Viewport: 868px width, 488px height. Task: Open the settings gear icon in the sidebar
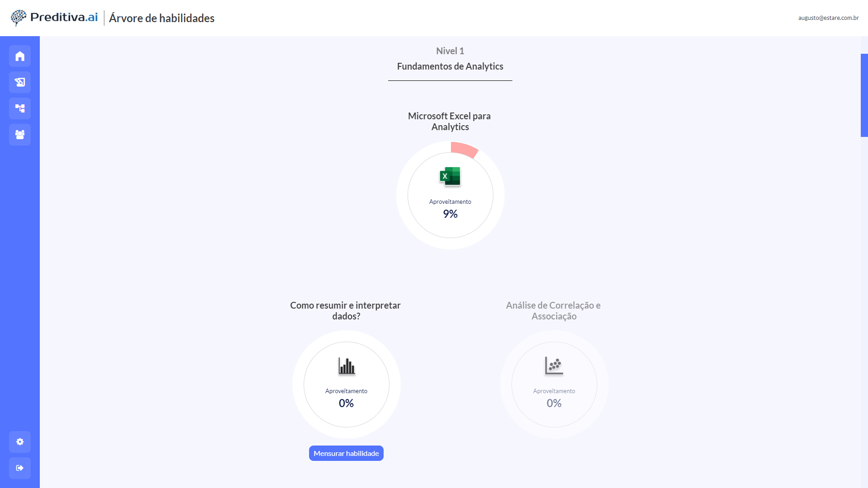click(20, 442)
